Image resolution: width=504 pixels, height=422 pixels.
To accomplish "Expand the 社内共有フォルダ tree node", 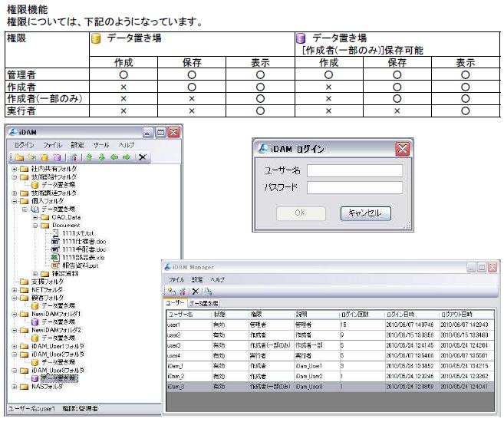I will [15, 169].
